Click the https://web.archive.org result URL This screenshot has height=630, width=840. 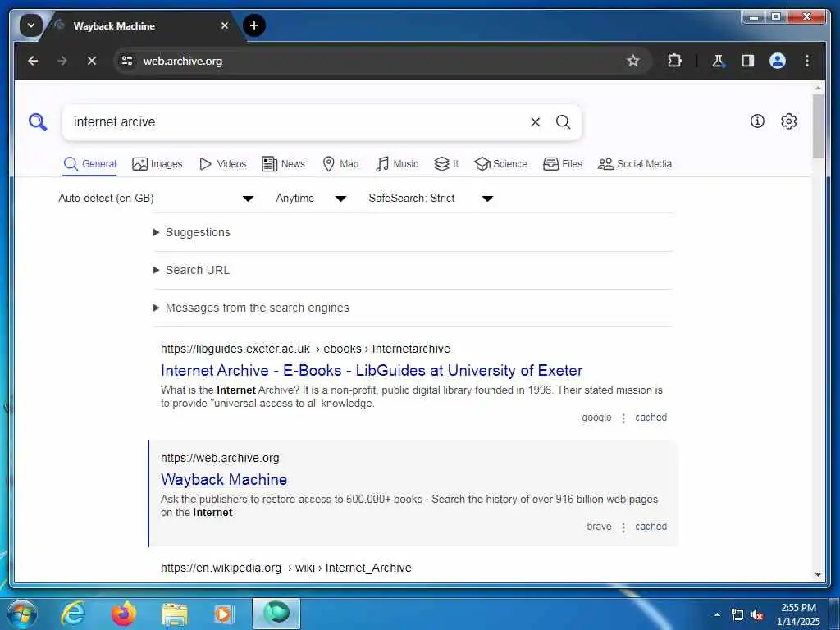[220, 458]
